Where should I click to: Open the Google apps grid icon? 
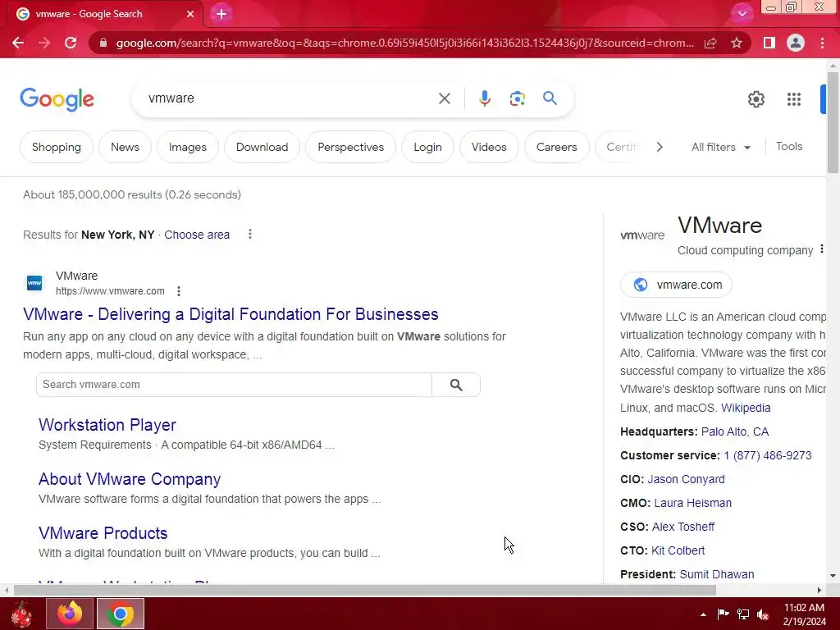(x=794, y=99)
